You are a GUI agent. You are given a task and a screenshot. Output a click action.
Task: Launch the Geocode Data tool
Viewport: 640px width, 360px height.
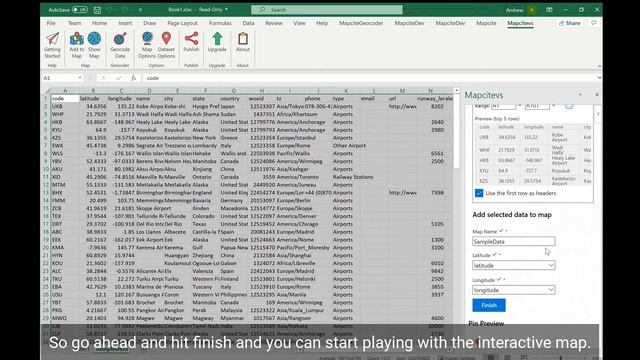pyautogui.click(x=120, y=39)
